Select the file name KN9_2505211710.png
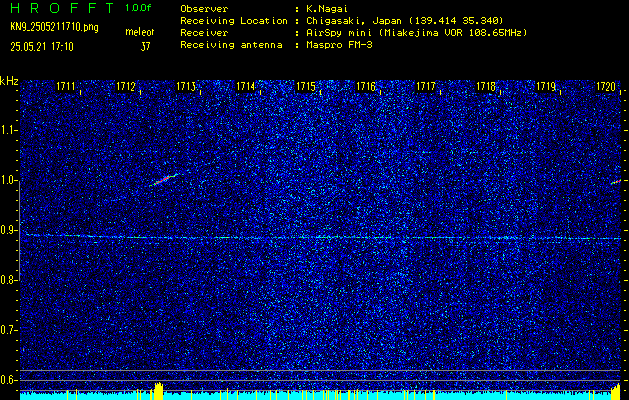629x400 pixels. (x=54, y=27)
